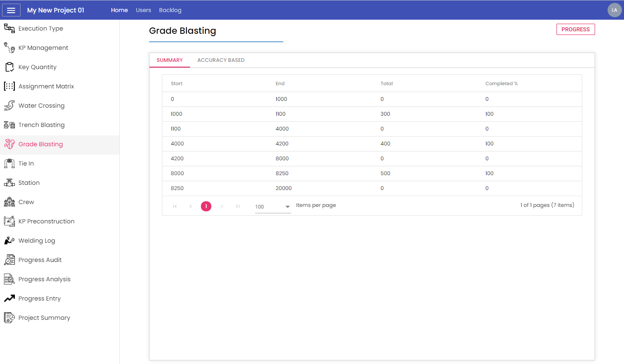The height and width of the screenshot is (364, 624).
Task: Select page 1 in pagination
Action: (206, 206)
